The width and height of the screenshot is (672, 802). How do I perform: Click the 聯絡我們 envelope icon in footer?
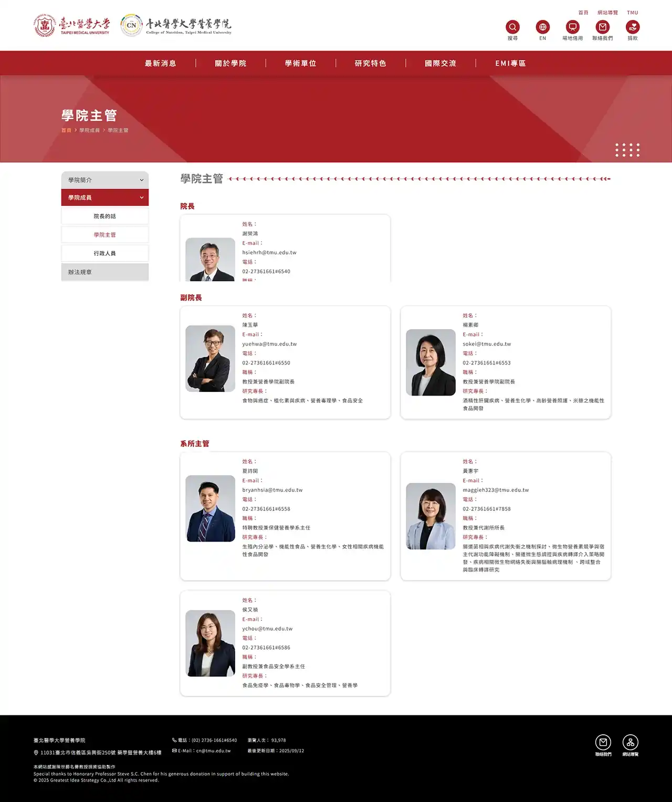(x=603, y=743)
